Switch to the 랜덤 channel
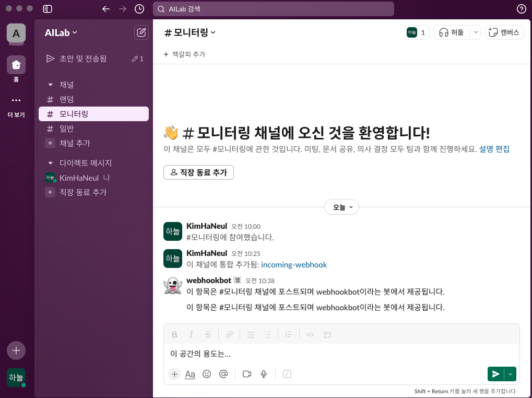 pyautogui.click(x=93, y=99)
